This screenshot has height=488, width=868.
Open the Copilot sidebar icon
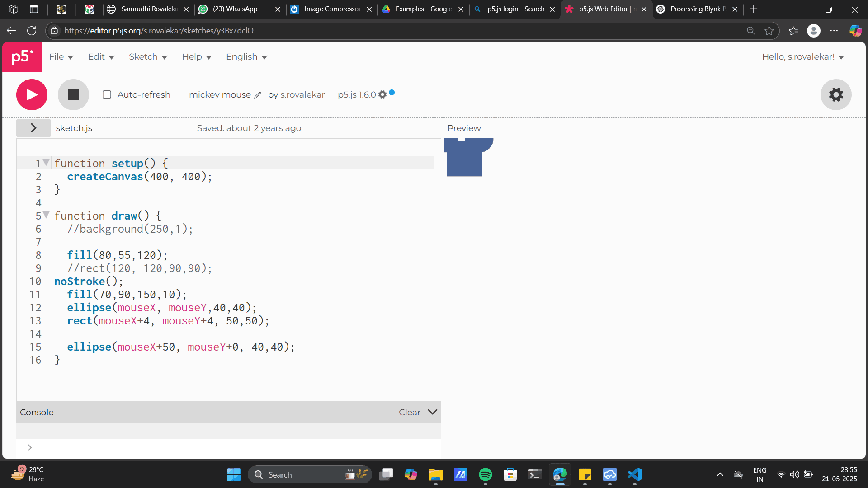point(855,31)
